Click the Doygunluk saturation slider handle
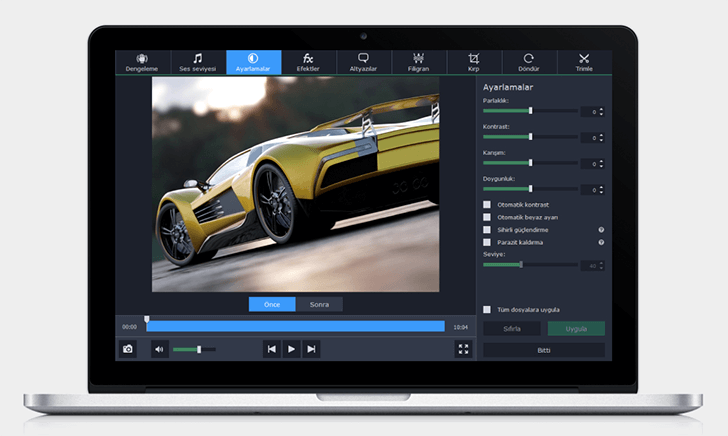The width and height of the screenshot is (728, 436). (x=531, y=189)
